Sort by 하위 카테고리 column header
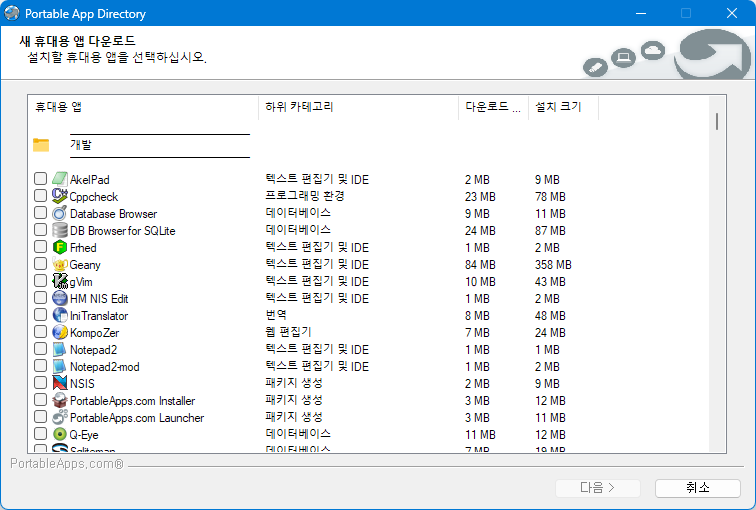Image resolution: width=756 pixels, height=510 pixels. point(358,107)
